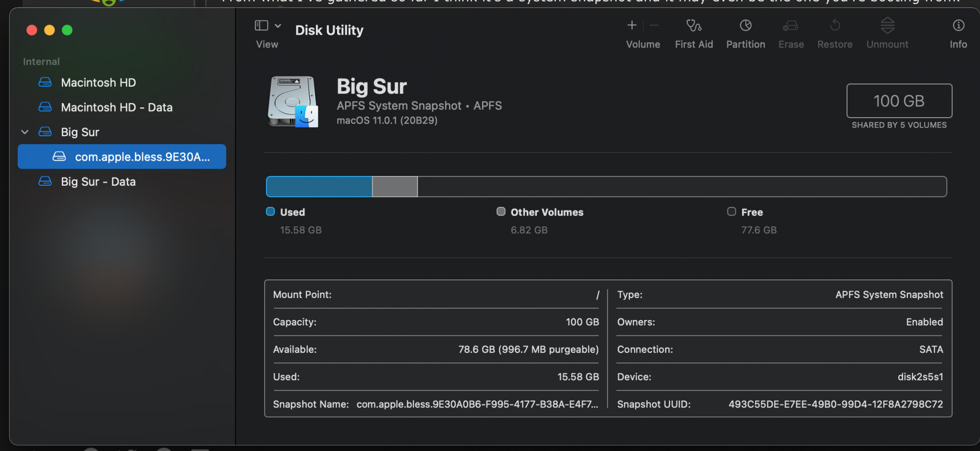Viewport: 980px width, 451px height.
Task: Click the Volume toolbar label
Action: 643,44
